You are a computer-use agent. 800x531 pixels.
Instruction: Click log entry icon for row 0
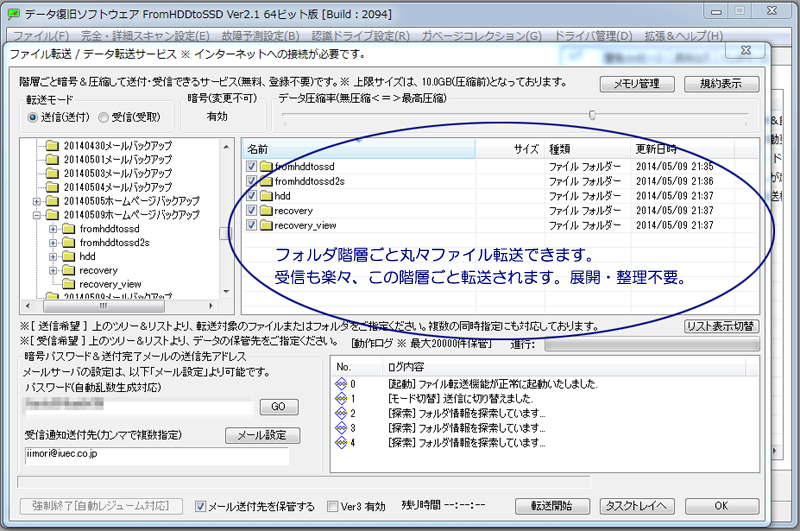[341, 384]
